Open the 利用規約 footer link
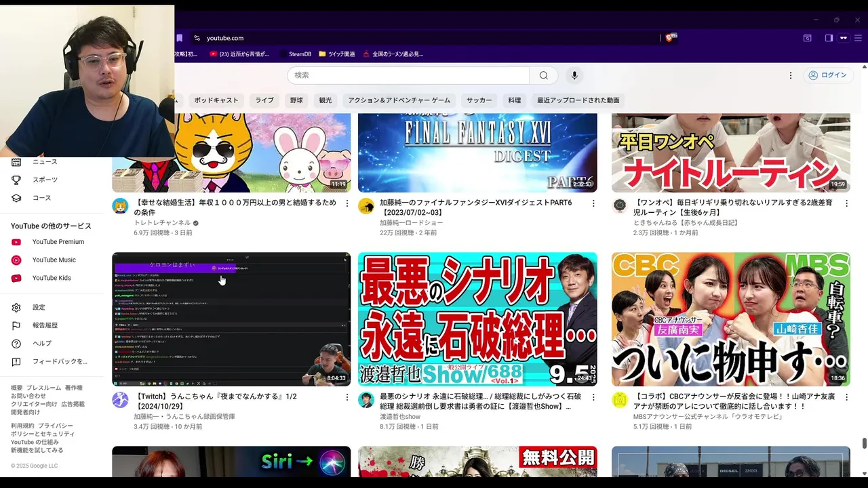The image size is (868, 488). (22, 426)
